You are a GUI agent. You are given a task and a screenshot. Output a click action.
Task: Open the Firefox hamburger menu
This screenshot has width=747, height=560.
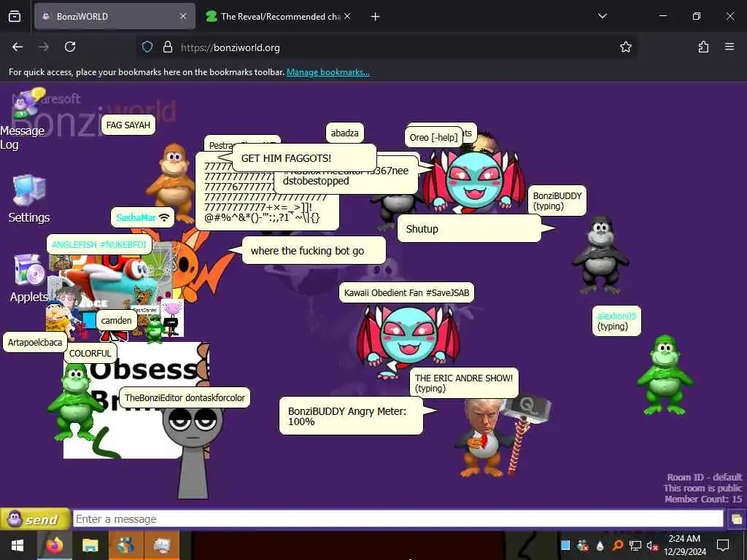tap(729, 47)
